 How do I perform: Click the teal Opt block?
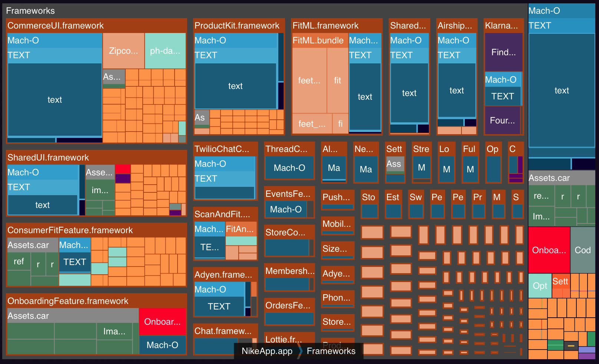[540, 286]
